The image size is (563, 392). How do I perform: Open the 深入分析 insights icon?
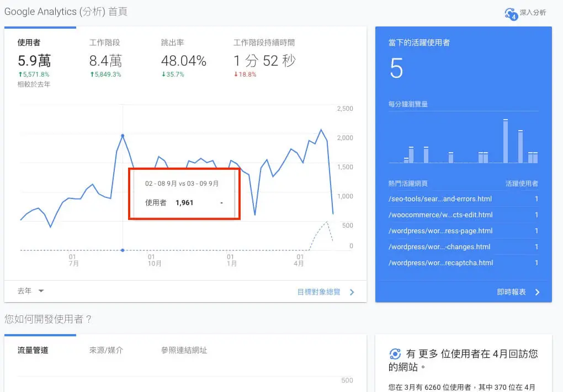511,14
